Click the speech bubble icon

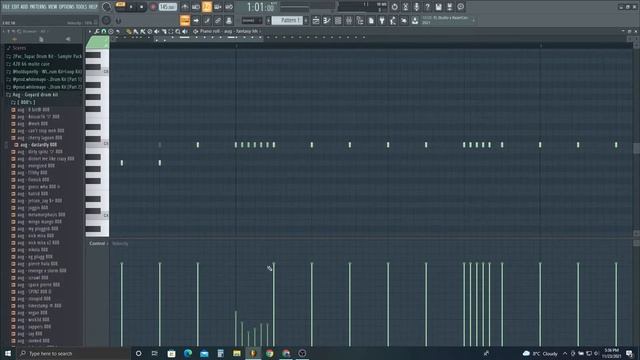click(x=460, y=7)
